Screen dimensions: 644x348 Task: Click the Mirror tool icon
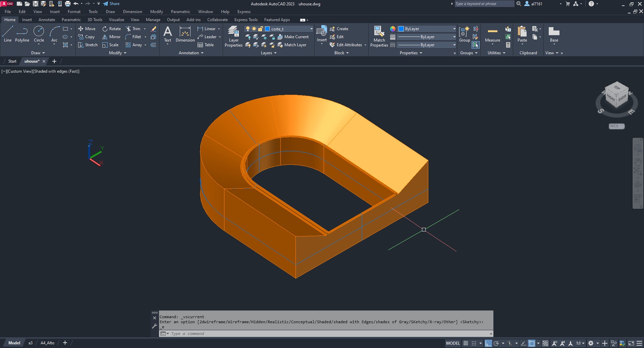click(105, 37)
